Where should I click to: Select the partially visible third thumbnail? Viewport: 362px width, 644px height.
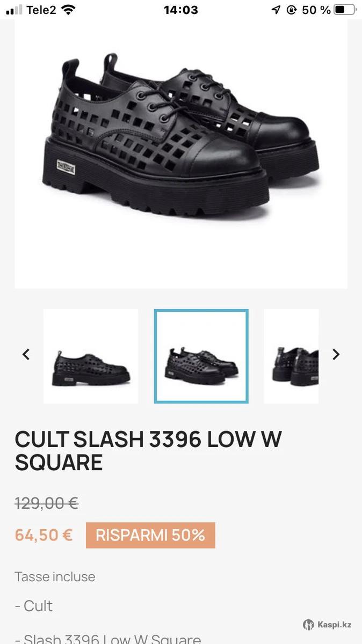291,356
